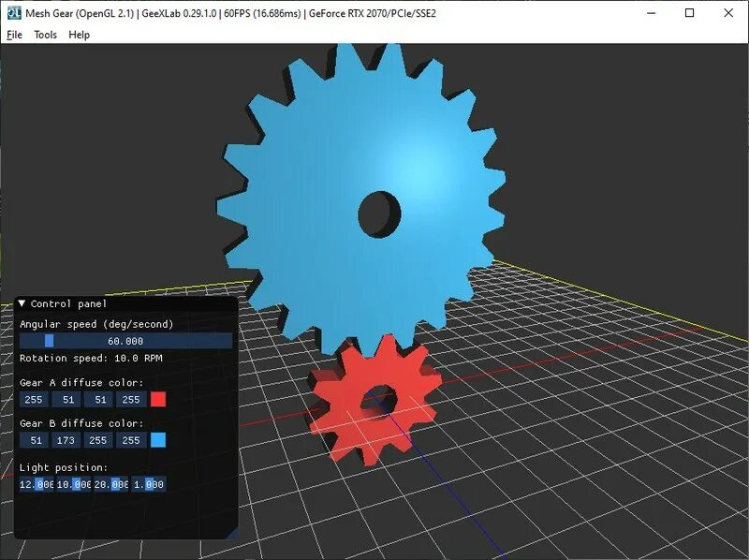
Task: Click the Control panel resize grip corner
Action: coord(232,533)
